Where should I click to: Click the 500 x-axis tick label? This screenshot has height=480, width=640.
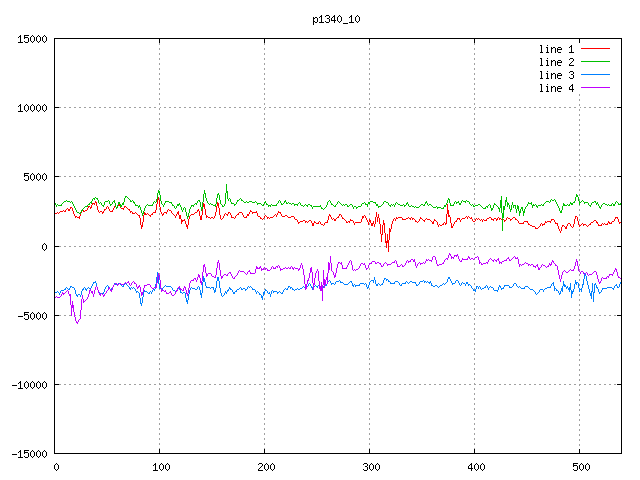[x=579, y=466]
